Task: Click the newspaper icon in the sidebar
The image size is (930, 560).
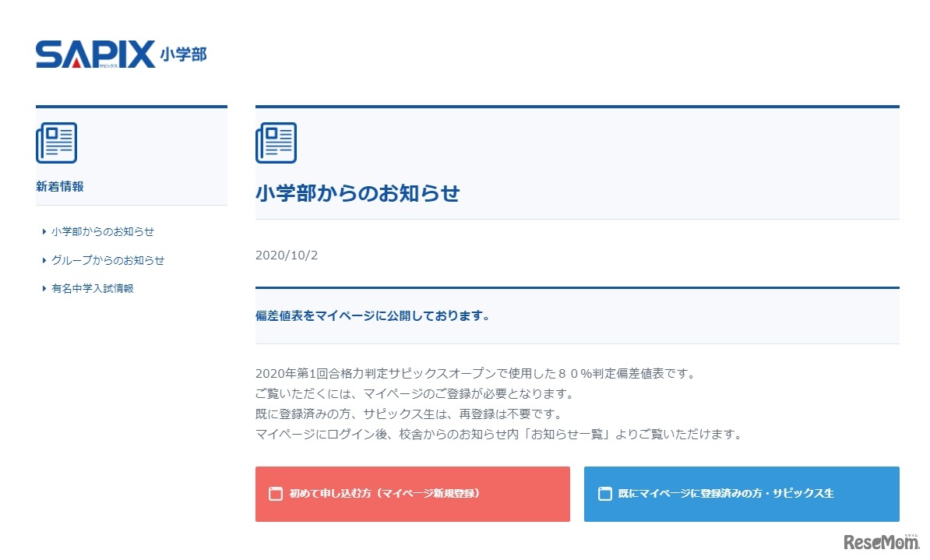Action: tap(56, 143)
